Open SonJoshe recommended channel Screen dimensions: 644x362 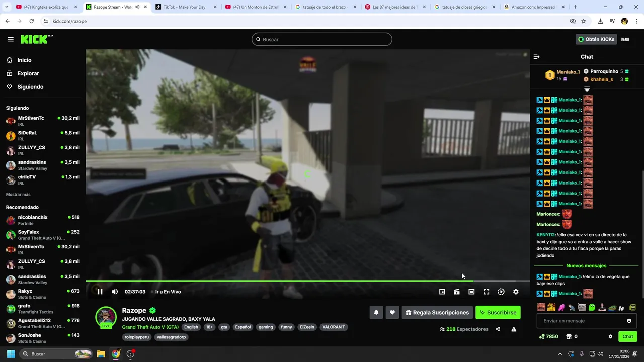pyautogui.click(x=43, y=338)
